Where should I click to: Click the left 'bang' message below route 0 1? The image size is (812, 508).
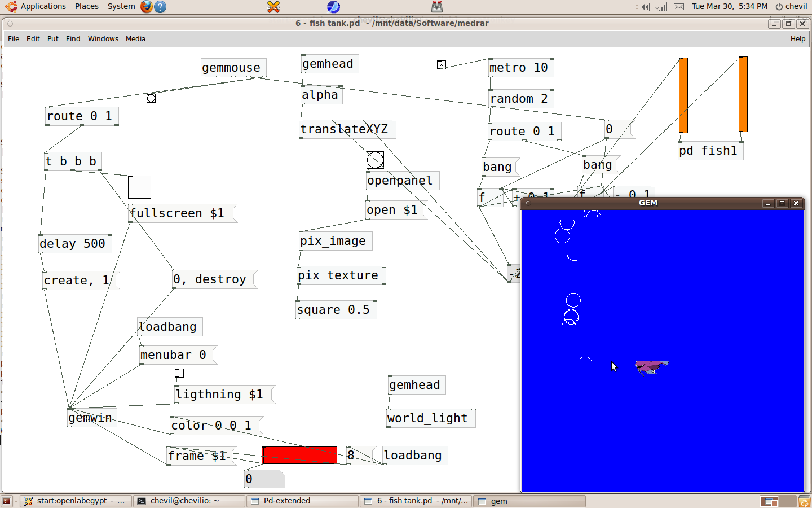click(500, 167)
